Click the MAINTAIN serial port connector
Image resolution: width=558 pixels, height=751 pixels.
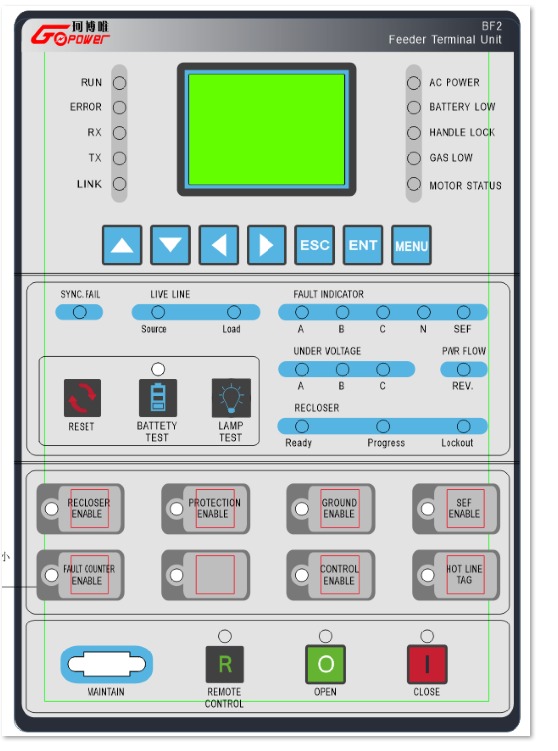pyautogui.click(x=107, y=664)
